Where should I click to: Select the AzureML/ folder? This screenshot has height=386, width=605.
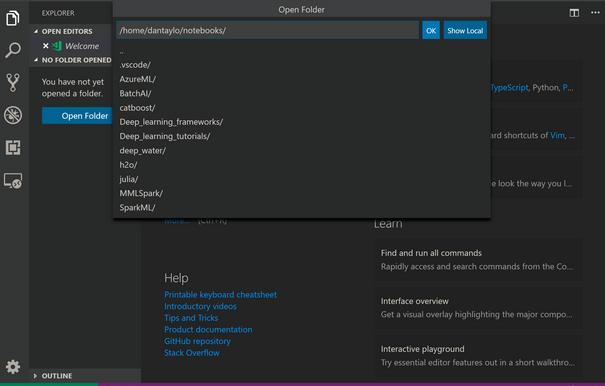pyautogui.click(x=302, y=79)
